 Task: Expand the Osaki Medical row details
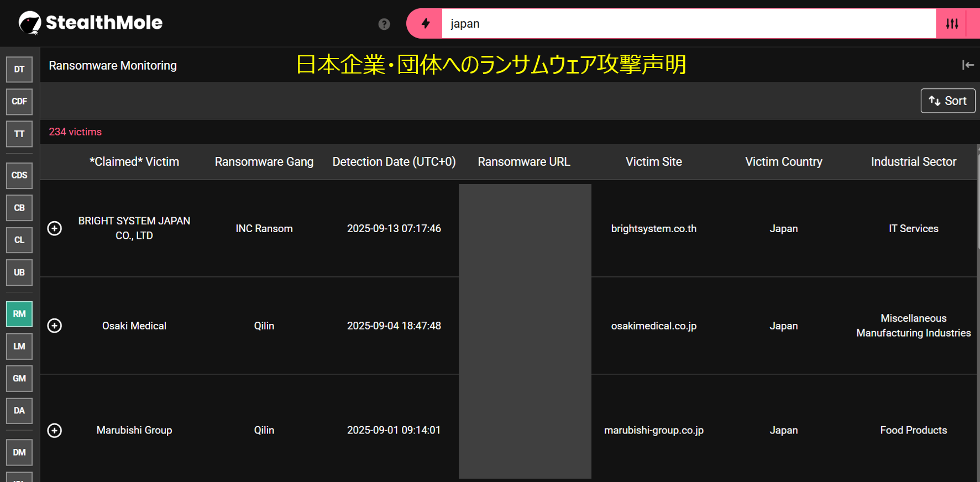coord(55,326)
